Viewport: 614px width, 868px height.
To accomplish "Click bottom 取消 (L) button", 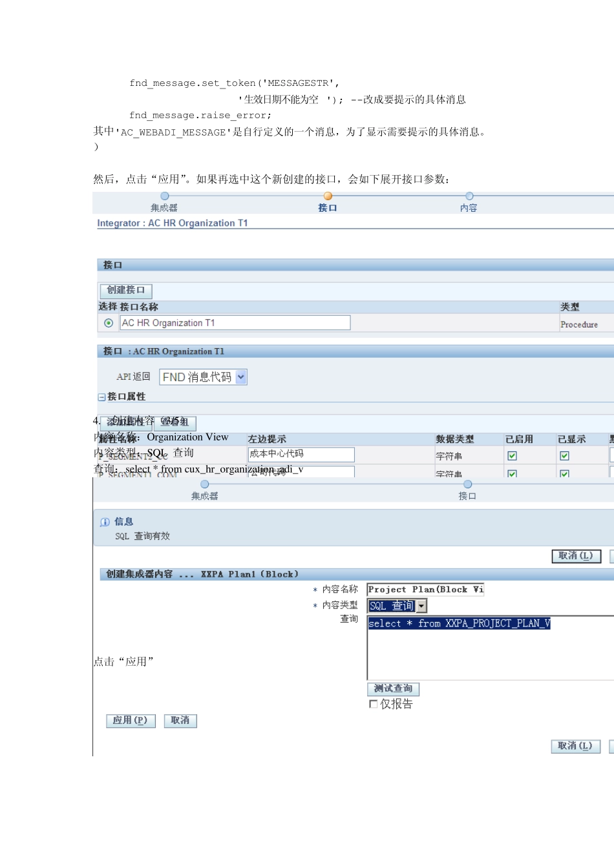I will coord(576,746).
